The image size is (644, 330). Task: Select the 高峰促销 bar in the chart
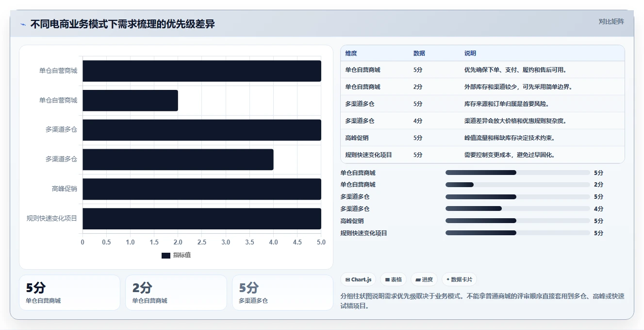point(202,189)
